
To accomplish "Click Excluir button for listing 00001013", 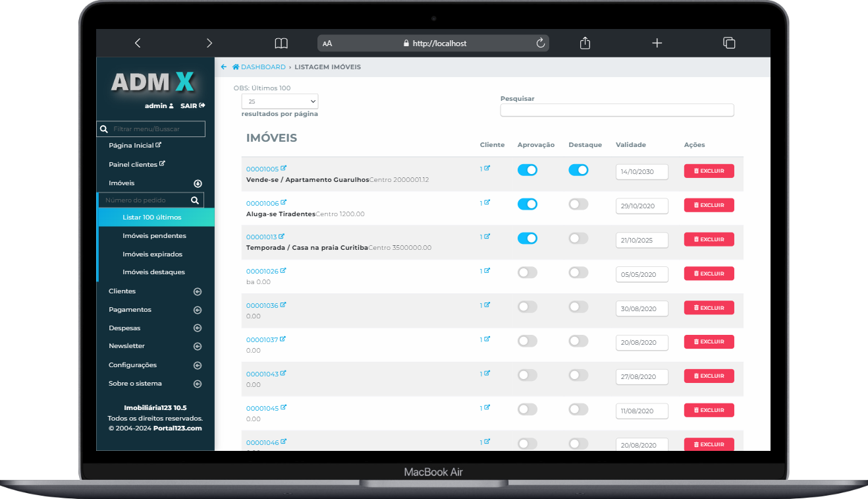I will (x=709, y=239).
